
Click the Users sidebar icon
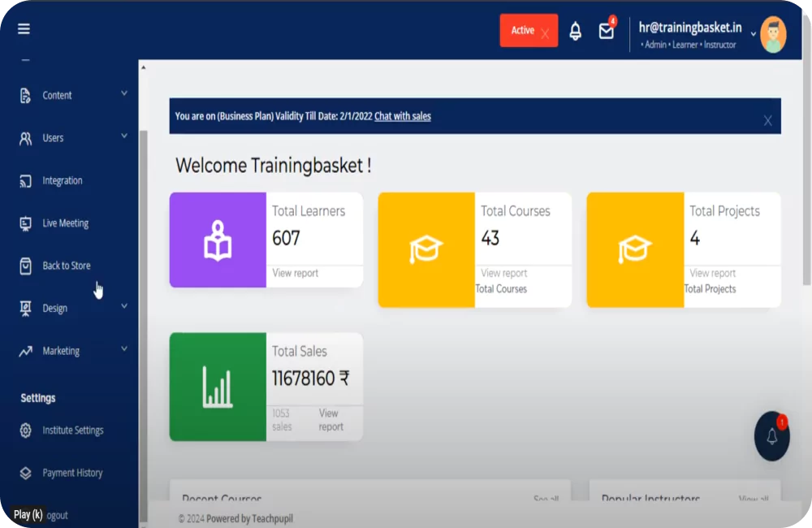25,138
